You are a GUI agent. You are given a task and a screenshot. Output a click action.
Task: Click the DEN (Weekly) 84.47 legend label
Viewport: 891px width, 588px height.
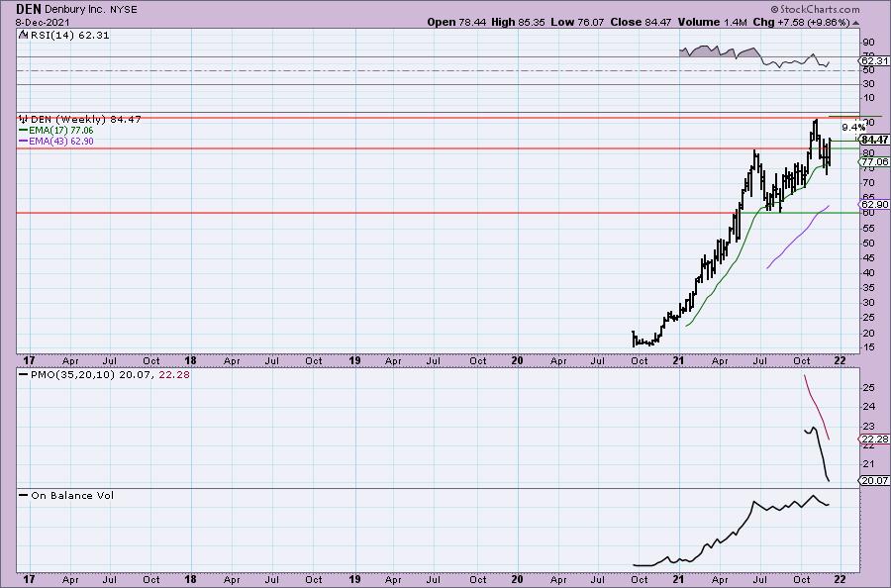(x=85, y=119)
